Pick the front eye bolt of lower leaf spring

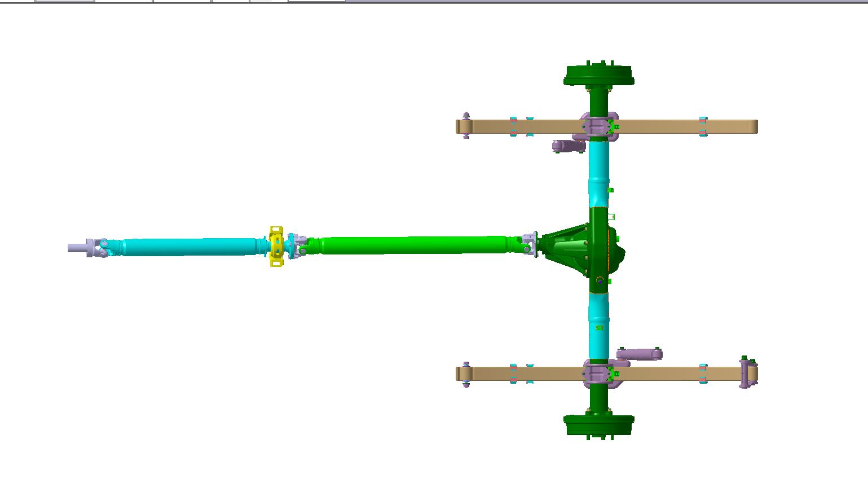[x=466, y=374]
